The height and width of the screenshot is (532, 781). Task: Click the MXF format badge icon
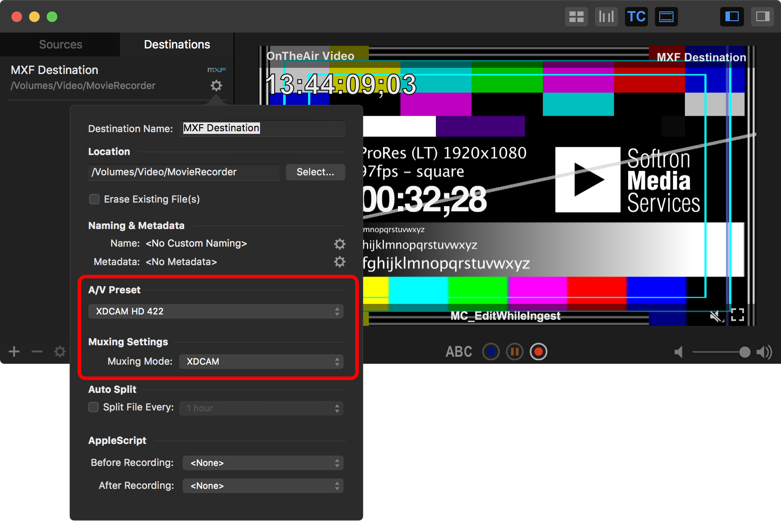click(x=216, y=70)
